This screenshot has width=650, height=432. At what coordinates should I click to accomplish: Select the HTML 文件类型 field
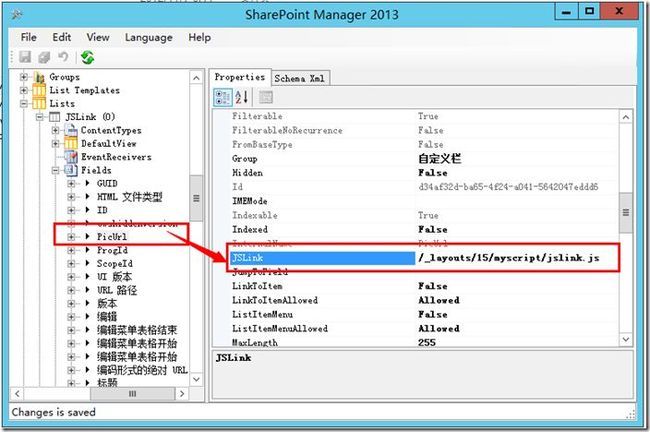(129, 197)
